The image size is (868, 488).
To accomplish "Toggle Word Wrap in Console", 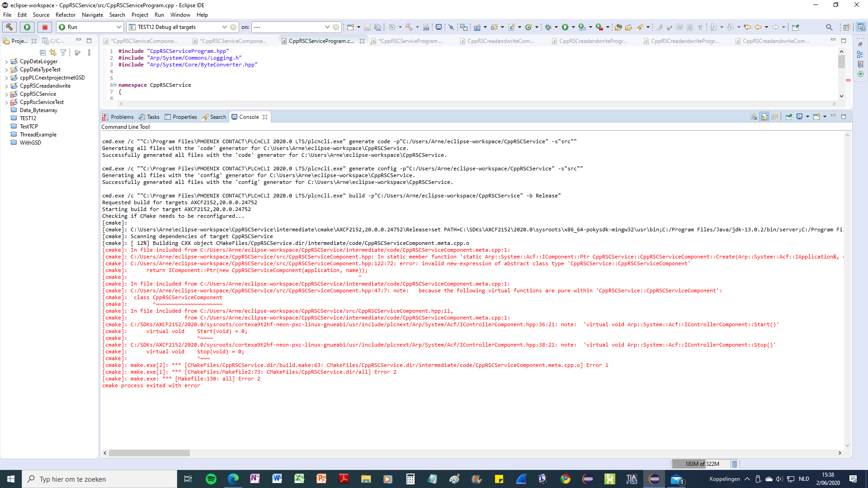I will (x=775, y=117).
